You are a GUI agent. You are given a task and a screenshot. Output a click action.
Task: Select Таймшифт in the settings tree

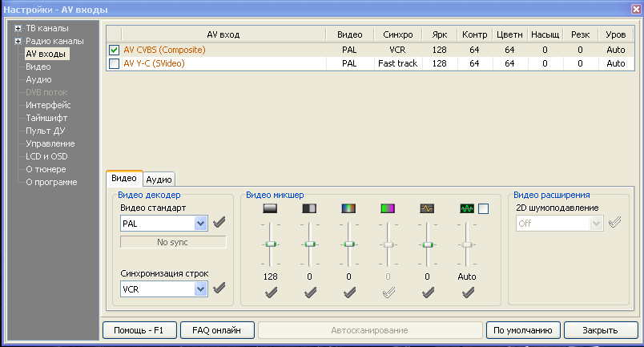tap(46, 118)
